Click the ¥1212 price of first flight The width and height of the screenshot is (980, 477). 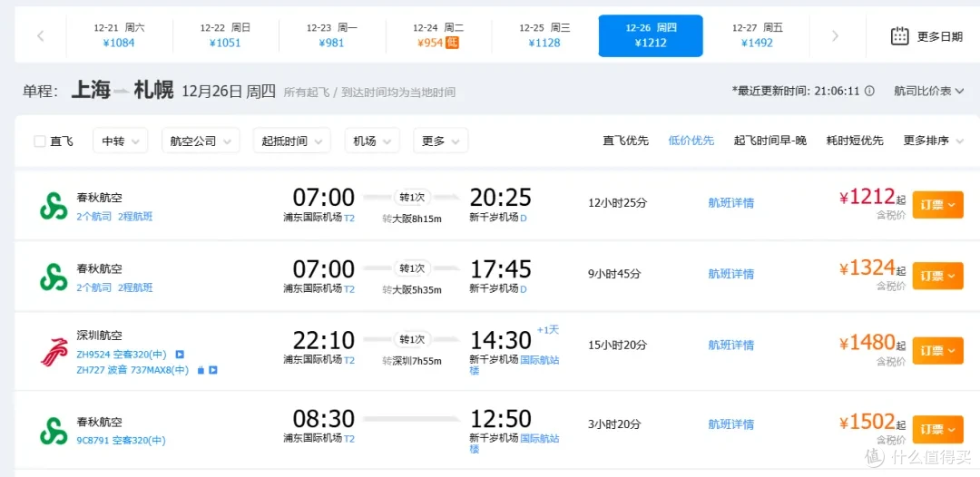(867, 198)
